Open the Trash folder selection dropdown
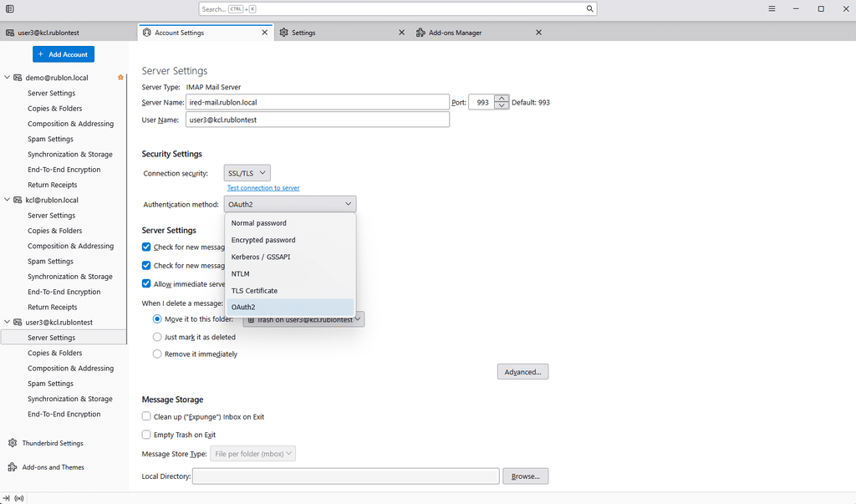Screen dimensions: 856x504 point(303,319)
